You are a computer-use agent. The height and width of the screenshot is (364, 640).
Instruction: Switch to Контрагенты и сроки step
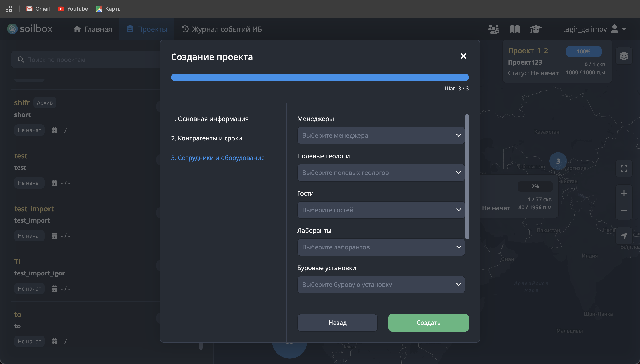pyautogui.click(x=206, y=138)
